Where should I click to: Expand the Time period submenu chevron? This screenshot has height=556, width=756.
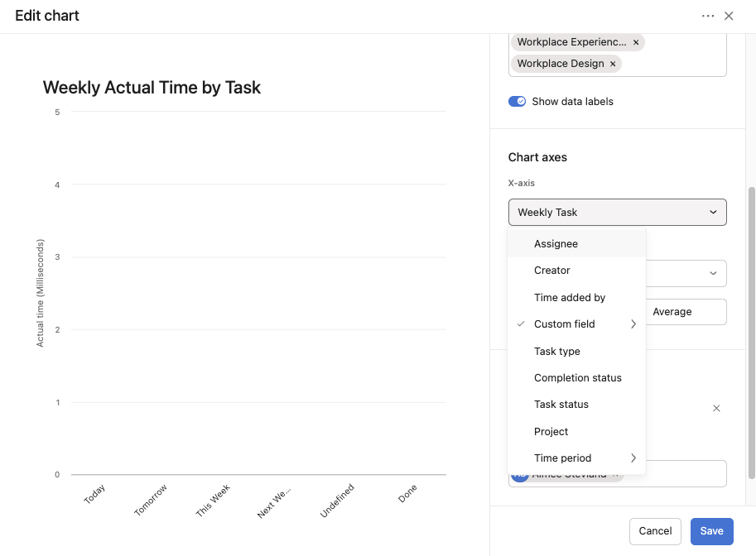(x=633, y=458)
